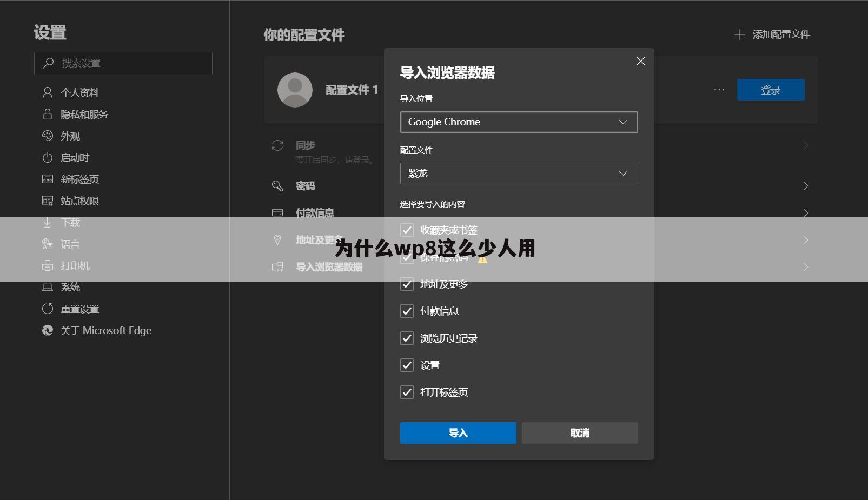Expand the 密码 row chevron
This screenshot has height=500, width=868.
pos(806,186)
